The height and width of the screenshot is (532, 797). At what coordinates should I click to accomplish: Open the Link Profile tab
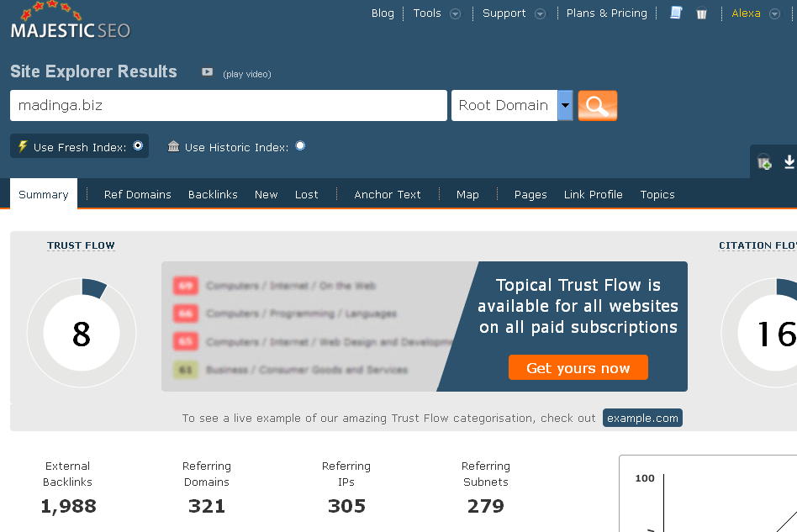594,195
